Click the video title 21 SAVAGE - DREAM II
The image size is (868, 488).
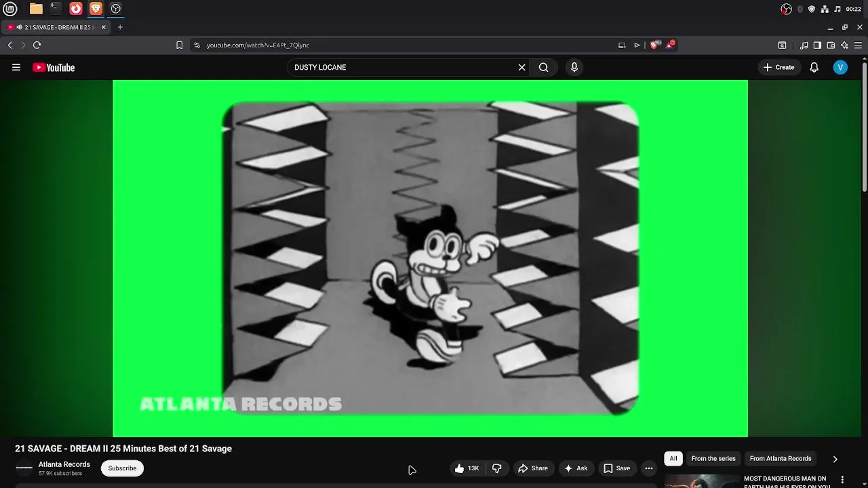pyautogui.click(x=123, y=449)
